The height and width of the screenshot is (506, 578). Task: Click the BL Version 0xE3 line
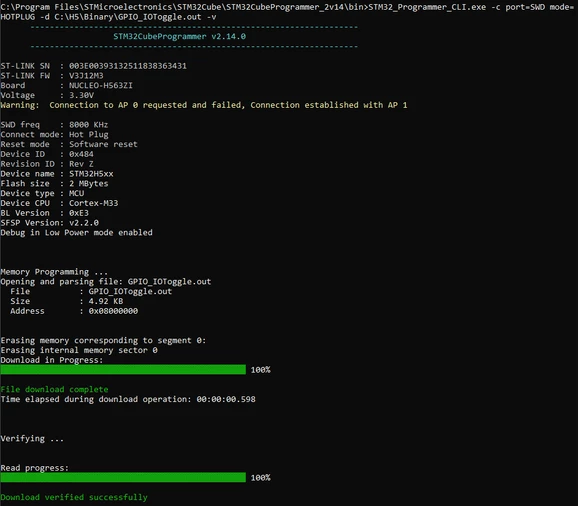[x=45, y=213]
